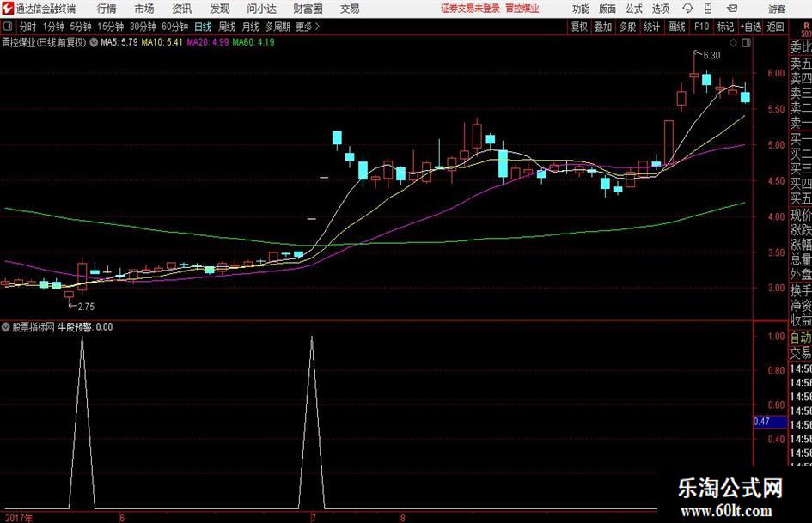
Task: Click month 7 marker on time axis
Action: [314, 518]
